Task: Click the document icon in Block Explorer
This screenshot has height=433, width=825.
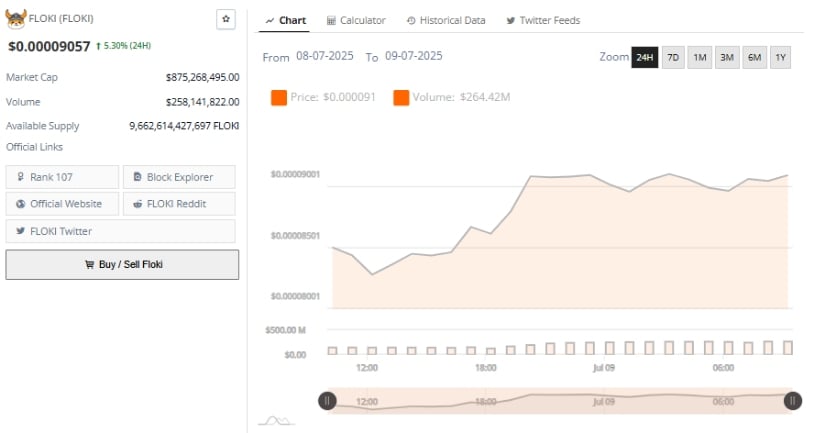Action: click(x=137, y=177)
